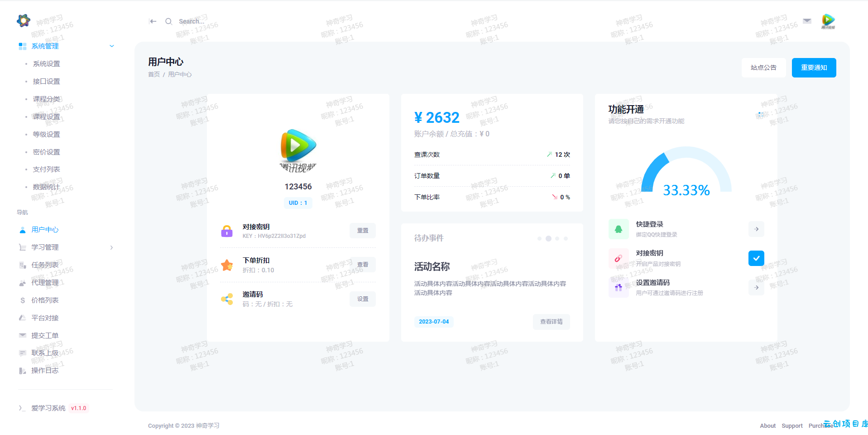The image size is (868, 435).
Task: Open 接口设置 in the sidebar
Action: pyautogui.click(x=46, y=82)
